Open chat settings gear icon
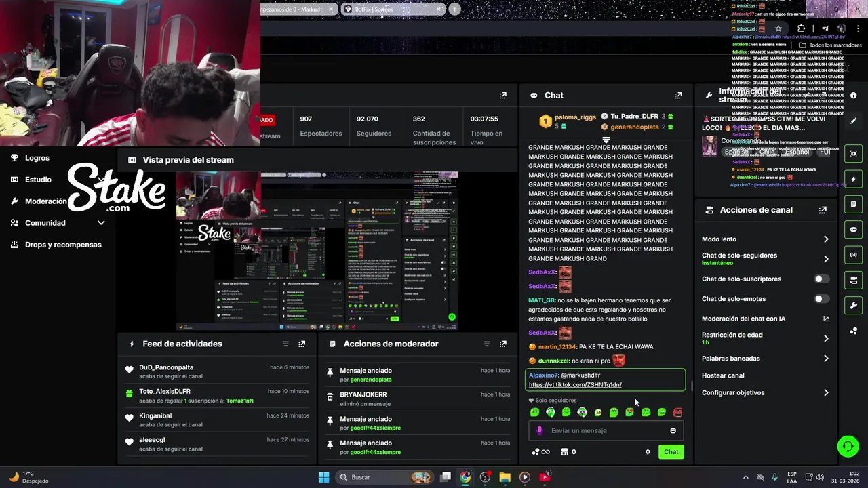 click(648, 452)
